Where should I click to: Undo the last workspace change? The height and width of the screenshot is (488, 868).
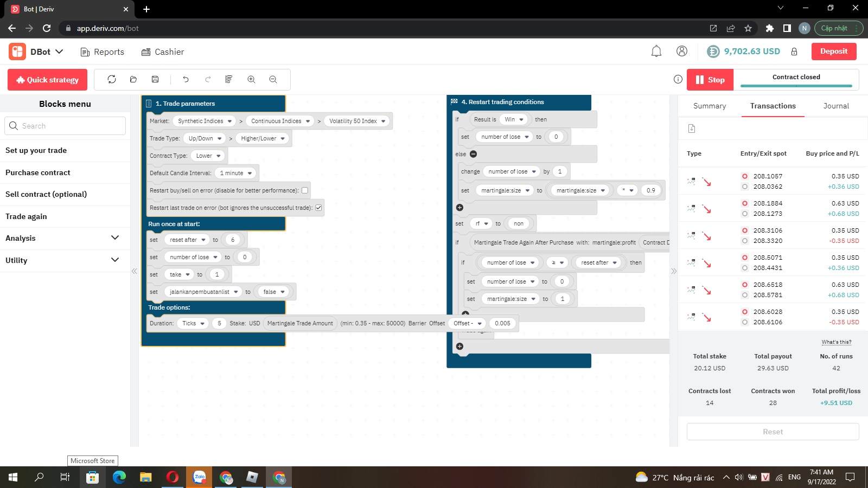[x=186, y=79]
